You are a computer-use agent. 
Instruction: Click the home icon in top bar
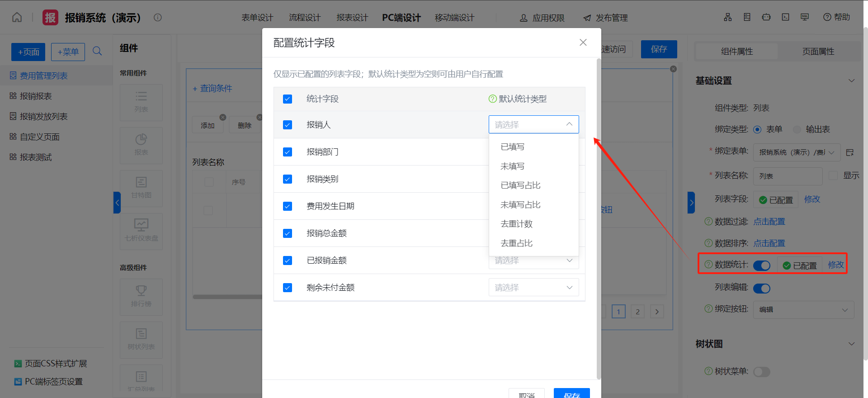(17, 18)
